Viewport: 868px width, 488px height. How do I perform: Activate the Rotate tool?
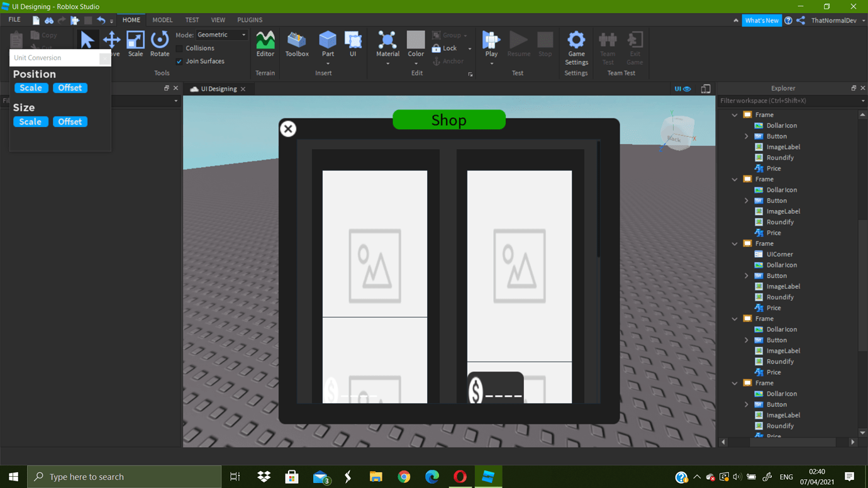point(160,44)
